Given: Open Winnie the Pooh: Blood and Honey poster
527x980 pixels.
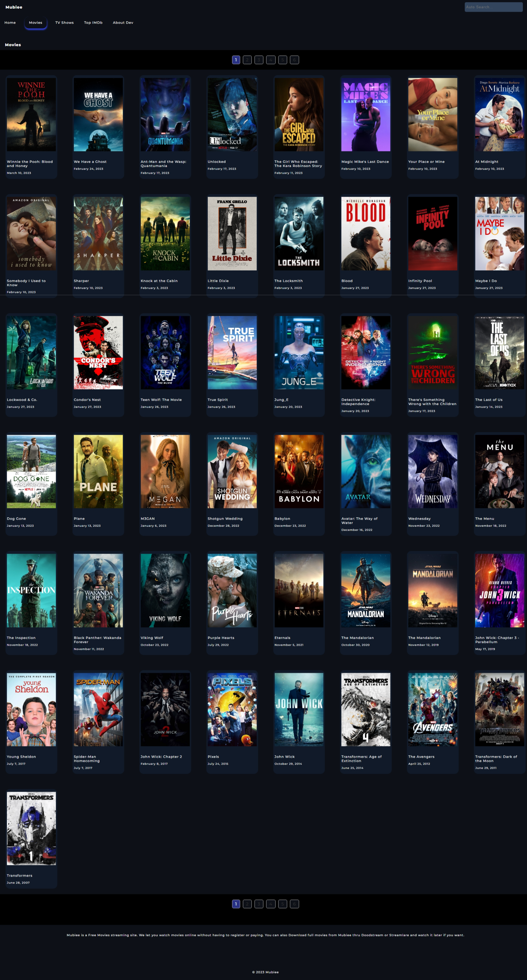Looking at the screenshot, I should (x=31, y=115).
